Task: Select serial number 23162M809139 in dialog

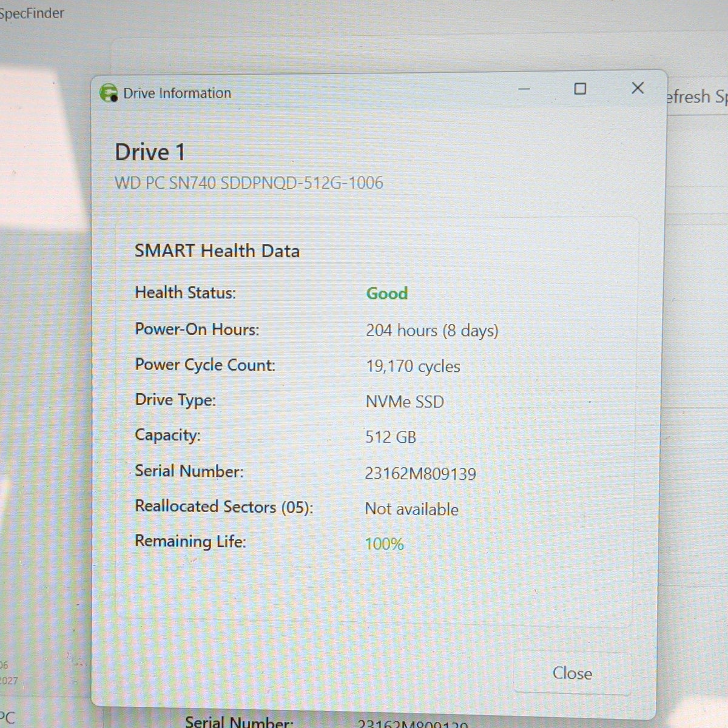Action: click(420, 474)
